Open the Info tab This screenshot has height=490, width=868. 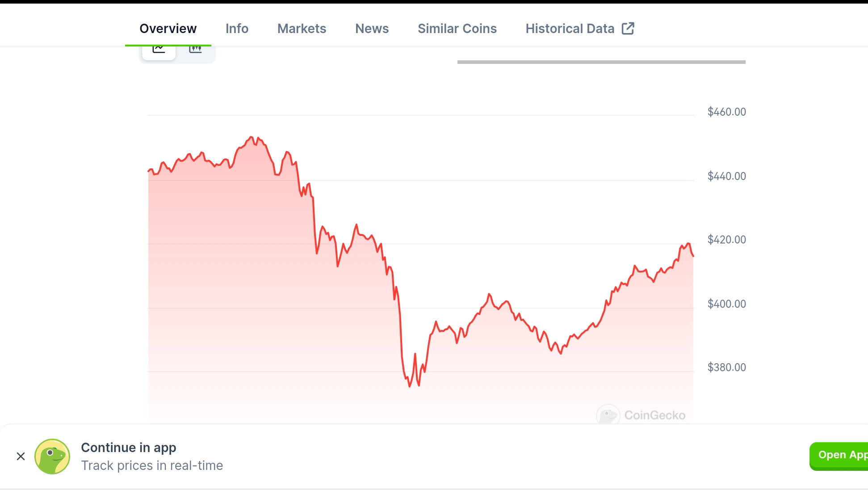point(237,29)
